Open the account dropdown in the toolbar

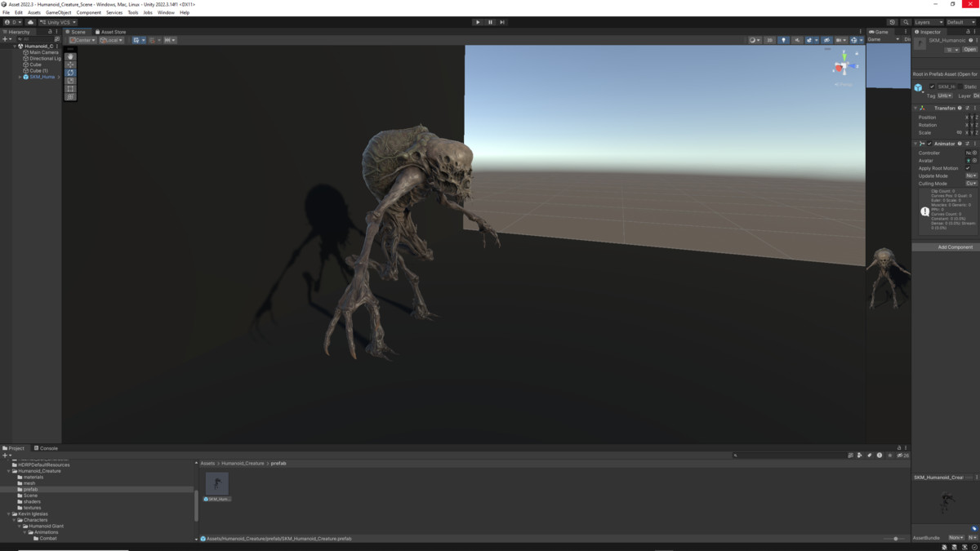(12, 22)
